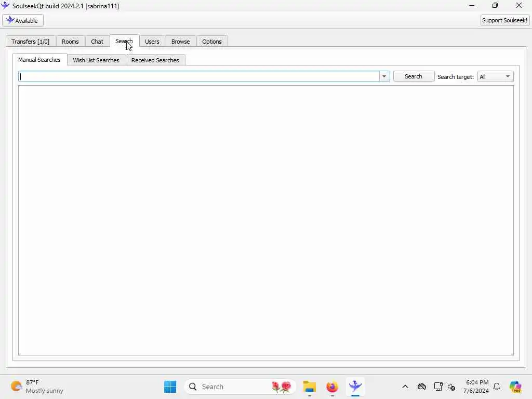Click the cloud sync off tray icon

point(422,387)
